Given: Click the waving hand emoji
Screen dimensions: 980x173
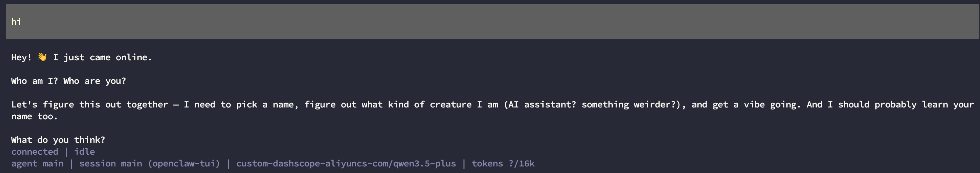Looking at the screenshot, I should pos(42,57).
